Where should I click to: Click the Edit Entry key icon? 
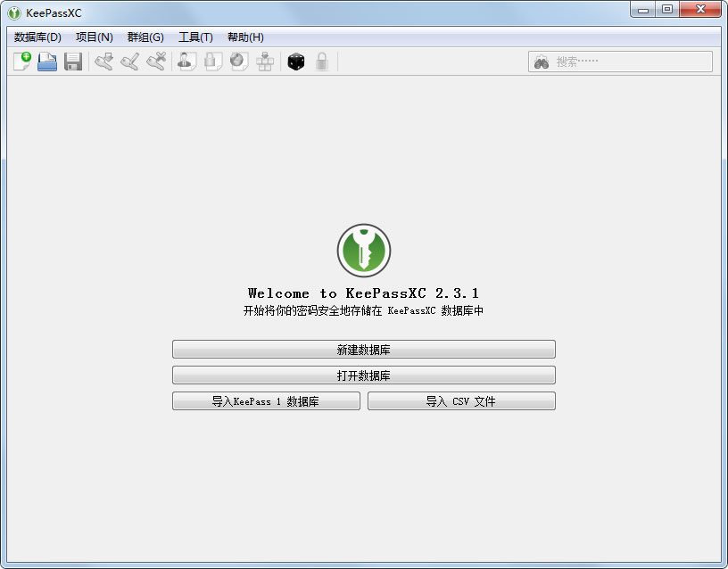pos(130,62)
